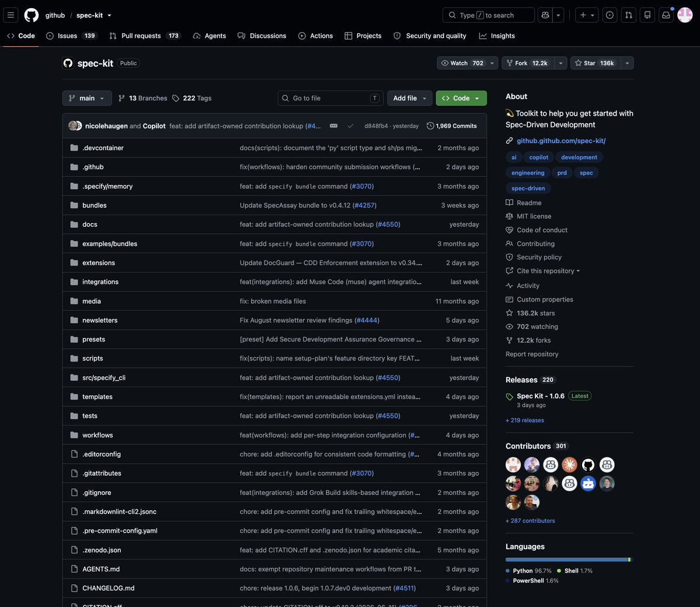Open the repositories shortcut icon in header
Viewport: 700px width, 607px height.
tap(647, 15)
